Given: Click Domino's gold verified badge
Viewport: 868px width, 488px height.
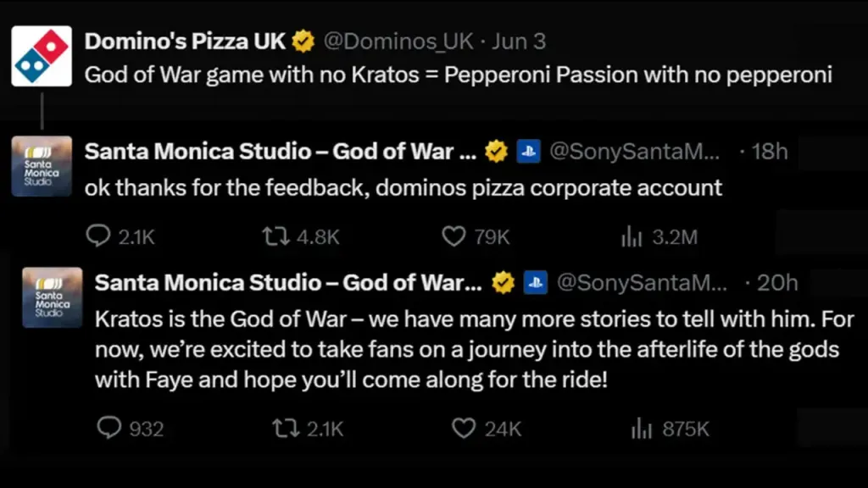Looking at the screenshot, I should tap(303, 41).
